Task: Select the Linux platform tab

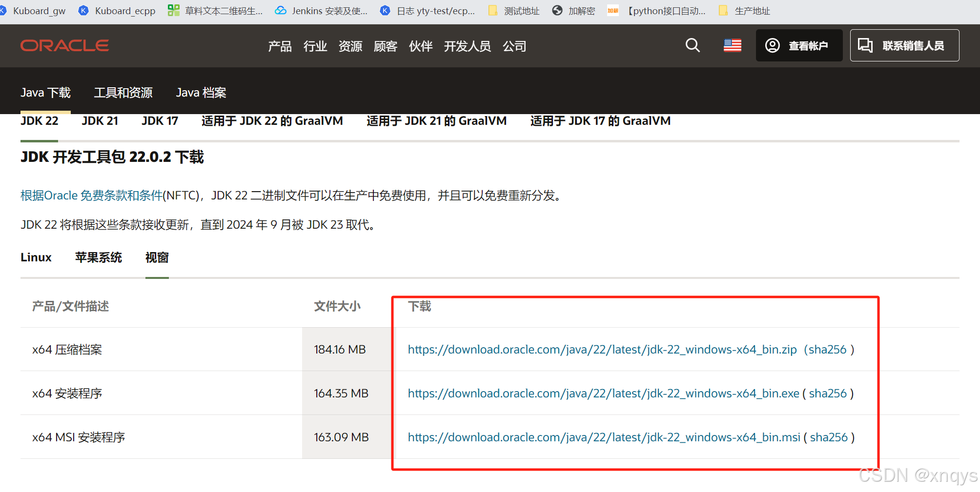Action: 36,257
